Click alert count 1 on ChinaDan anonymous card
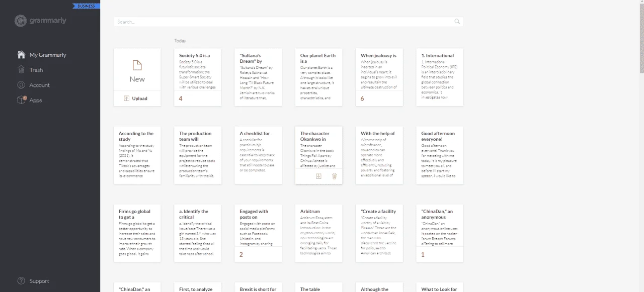The image size is (644, 292). click(423, 254)
